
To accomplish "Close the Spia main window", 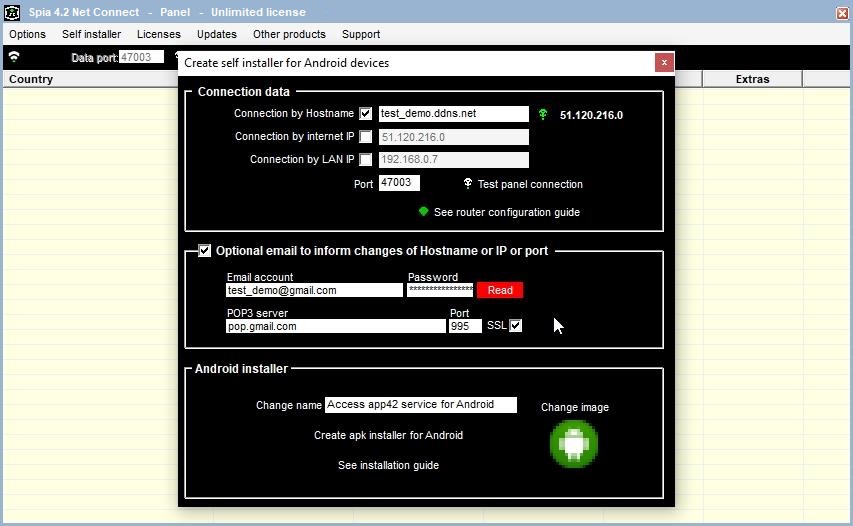I will (842, 13).
